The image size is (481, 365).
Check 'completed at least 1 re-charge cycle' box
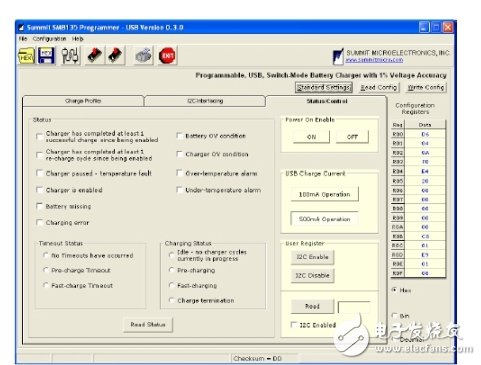(39, 155)
